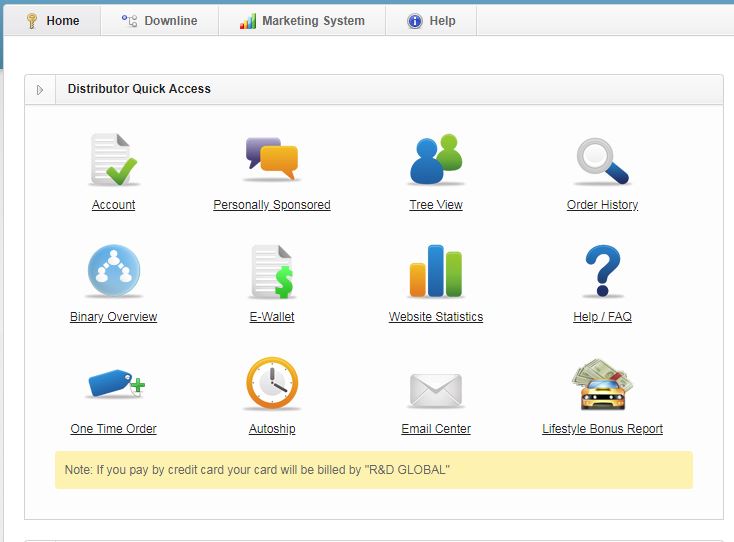Click the Marketing System chart icon

(248, 21)
